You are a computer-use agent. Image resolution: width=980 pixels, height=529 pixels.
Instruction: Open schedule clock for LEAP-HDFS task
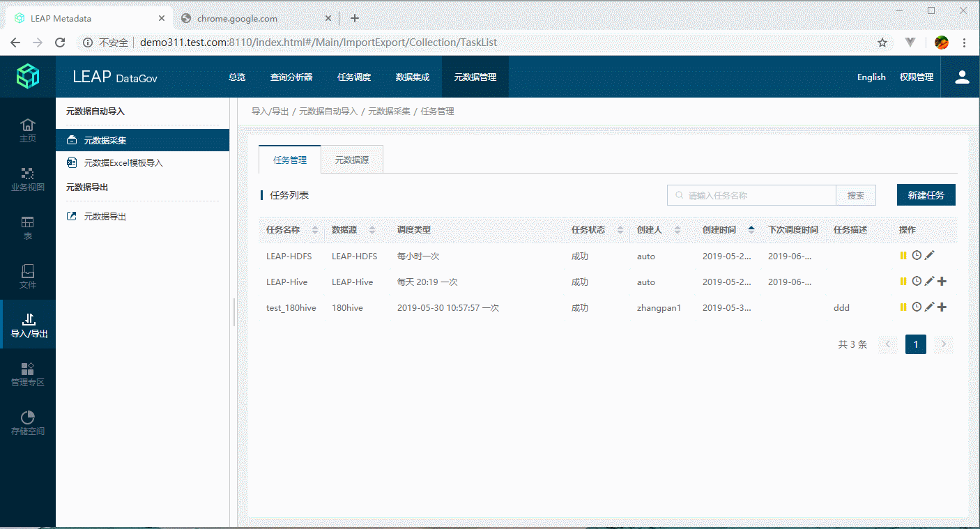[x=917, y=256]
